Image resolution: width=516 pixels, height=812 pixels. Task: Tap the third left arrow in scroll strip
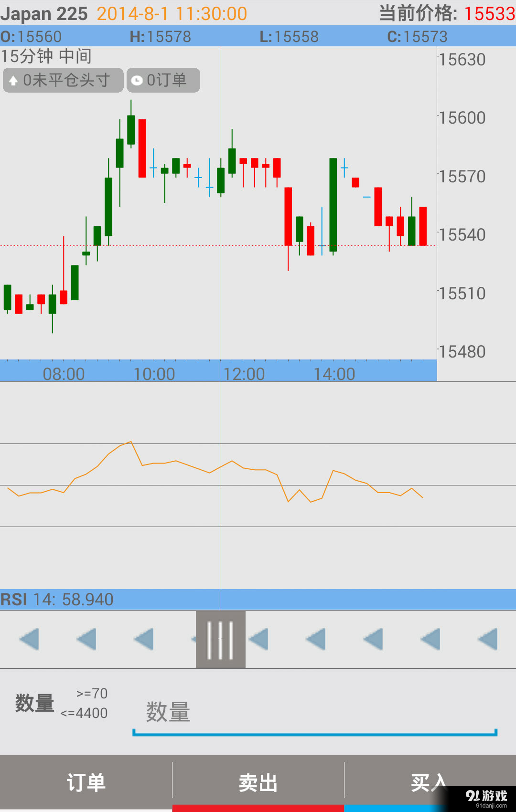click(x=143, y=639)
